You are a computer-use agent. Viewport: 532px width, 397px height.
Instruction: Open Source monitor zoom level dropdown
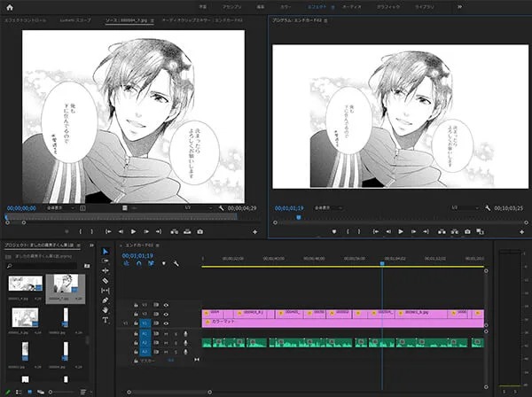point(60,208)
